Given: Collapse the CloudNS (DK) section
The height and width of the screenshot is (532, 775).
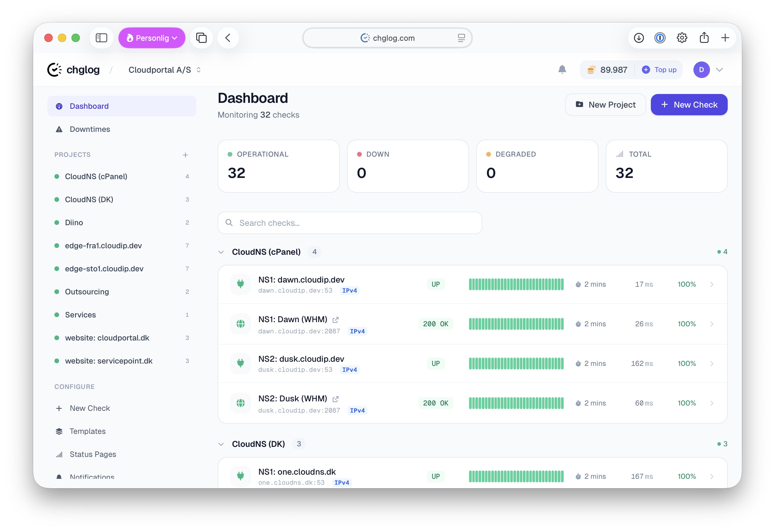Looking at the screenshot, I should [221, 444].
